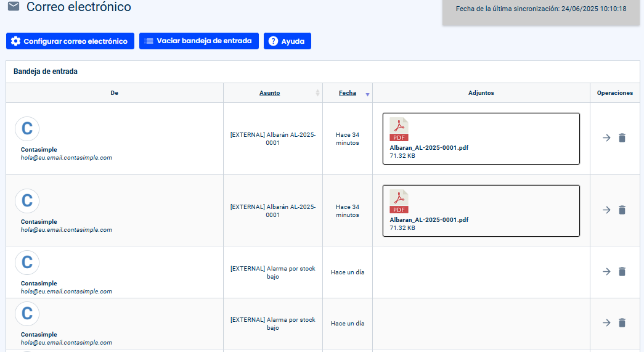Click the last Hace un día date cell
Viewport: 644px width, 352px height.
348,324
